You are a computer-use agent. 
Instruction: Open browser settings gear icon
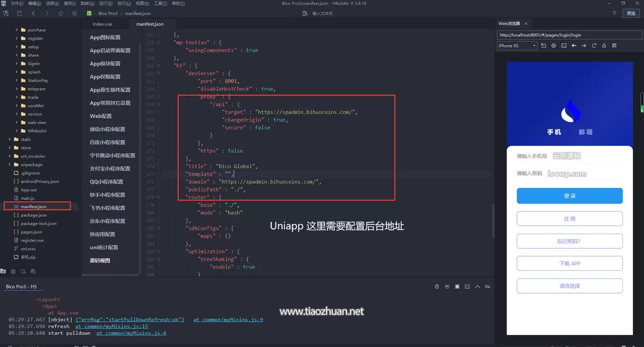click(554, 46)
